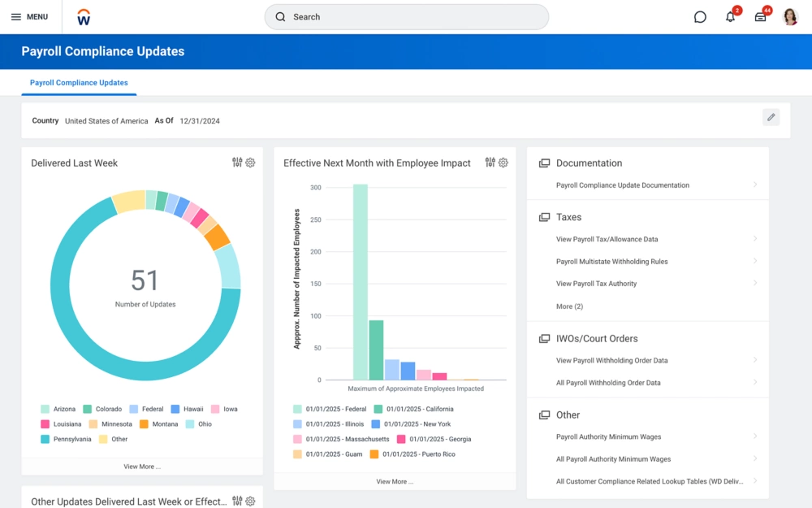This screenshot has height=508, width=812.
Task: Open the inbox tray icon
Action: (760, 17)
